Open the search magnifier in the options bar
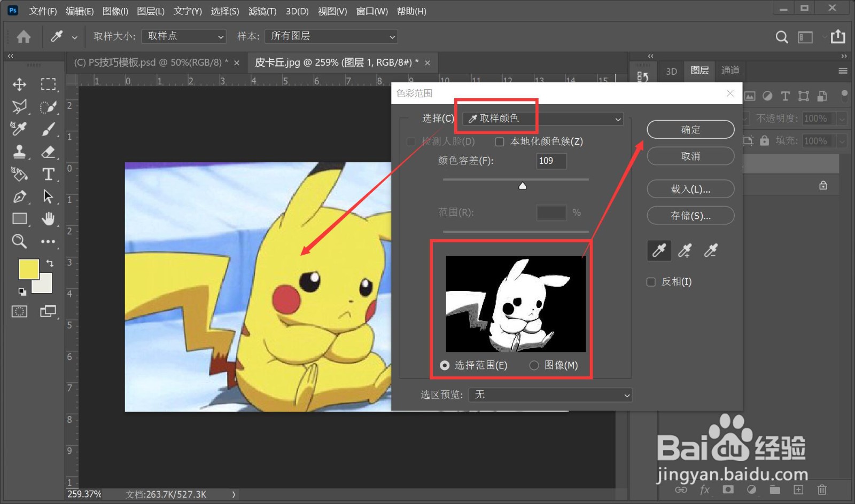This screenshot has width=855, height=504. pos(781,37)
